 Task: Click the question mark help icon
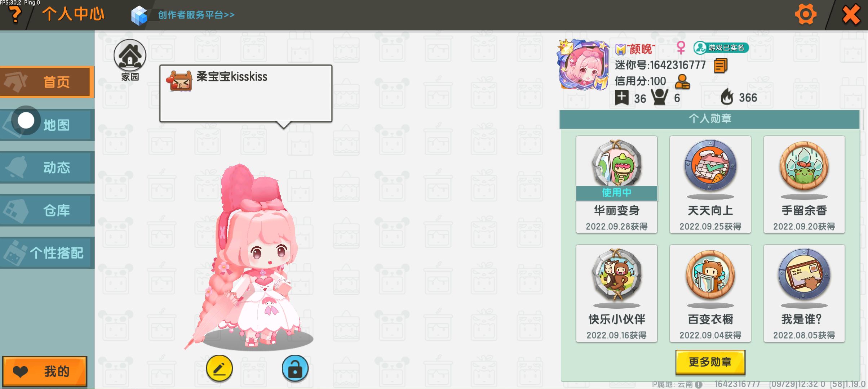coord(15,14)
